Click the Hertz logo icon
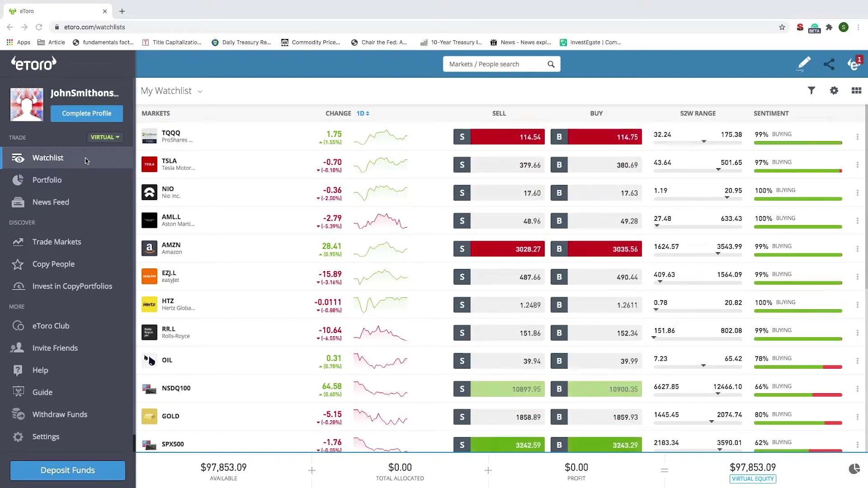Image resolution: width=868 pixels, height=488 pixels. 149,304
